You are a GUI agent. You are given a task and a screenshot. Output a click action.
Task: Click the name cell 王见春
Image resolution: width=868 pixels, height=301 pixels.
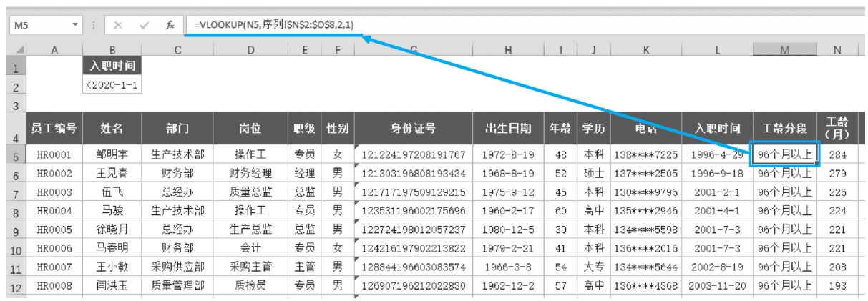point(112,173)
